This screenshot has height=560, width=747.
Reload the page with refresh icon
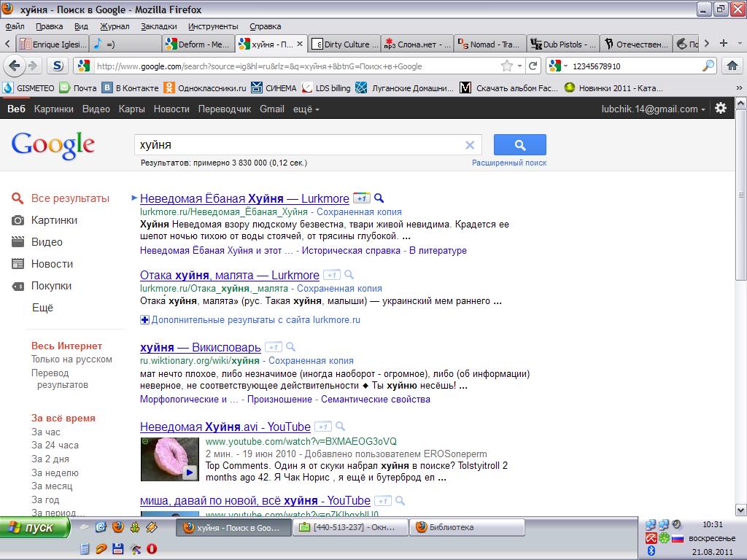pos(533,66)
